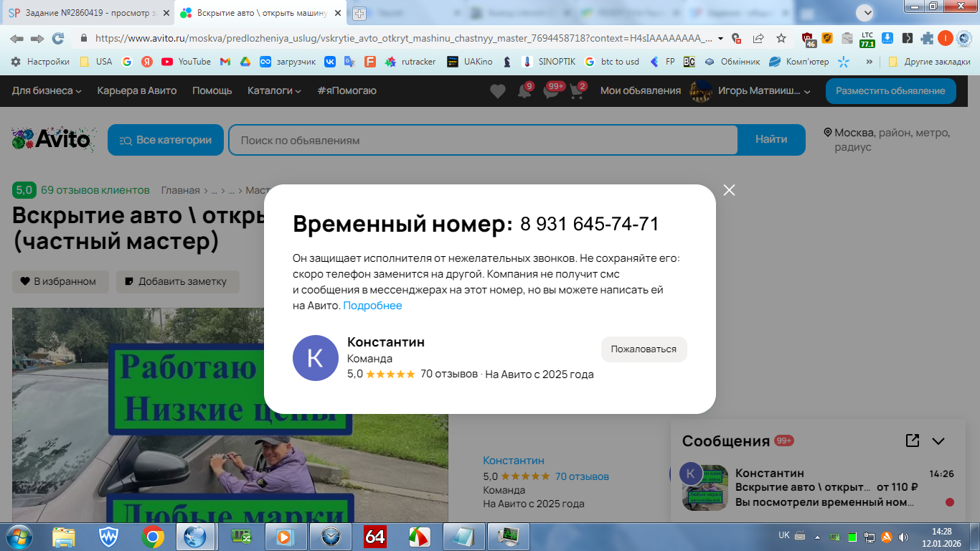Open the LTC 77.1 extension icon

click(867, 39)
